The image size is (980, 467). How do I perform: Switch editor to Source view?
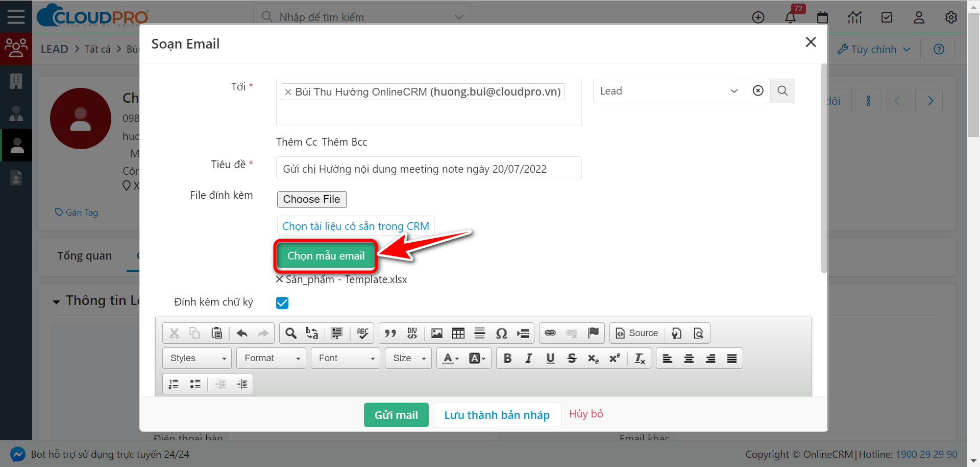pyautogui.click(x=636, y=333)
